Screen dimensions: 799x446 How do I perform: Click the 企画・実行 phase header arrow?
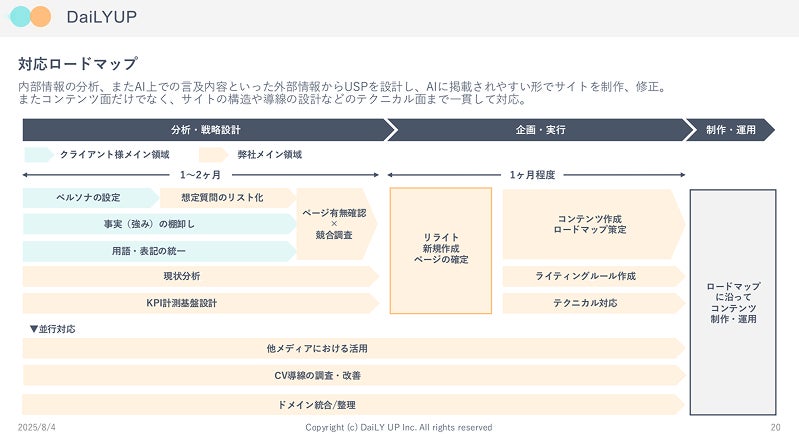pos(540,130)
